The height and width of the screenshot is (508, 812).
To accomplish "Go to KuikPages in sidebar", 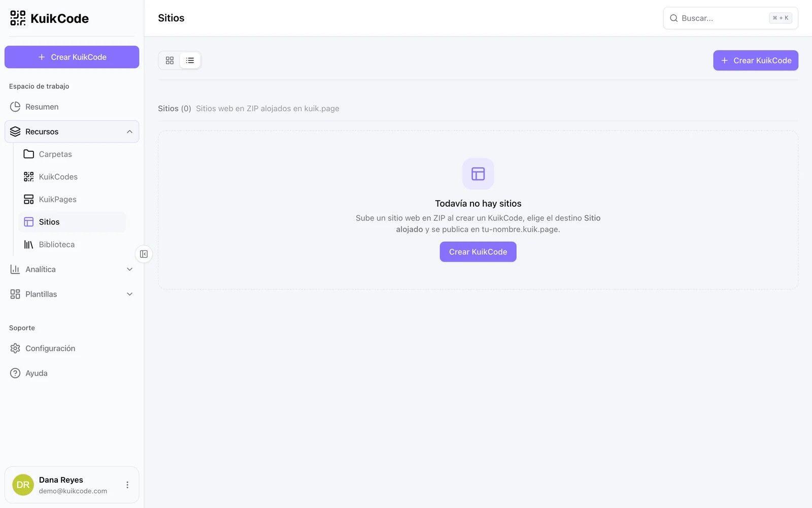I will pyautogui.click(x=72, y=199).
